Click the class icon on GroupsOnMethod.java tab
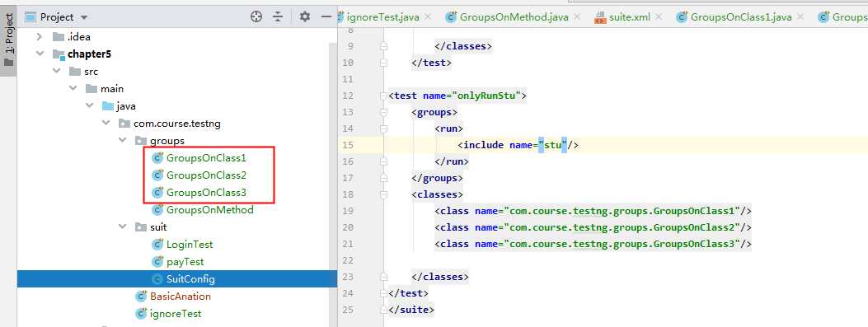Screen dimensions: 868x327 pos(451,17)
